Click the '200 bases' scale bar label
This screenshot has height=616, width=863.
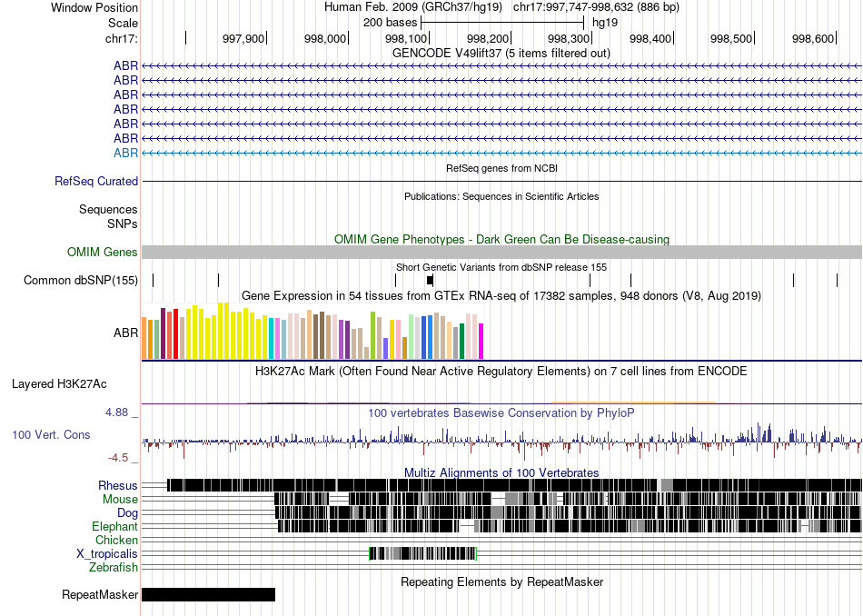[390, 23]
